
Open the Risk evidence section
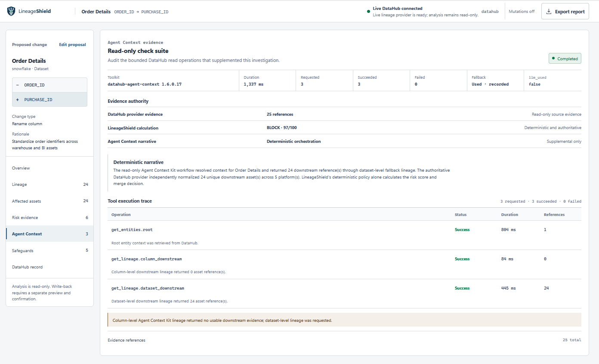point(50,218)
